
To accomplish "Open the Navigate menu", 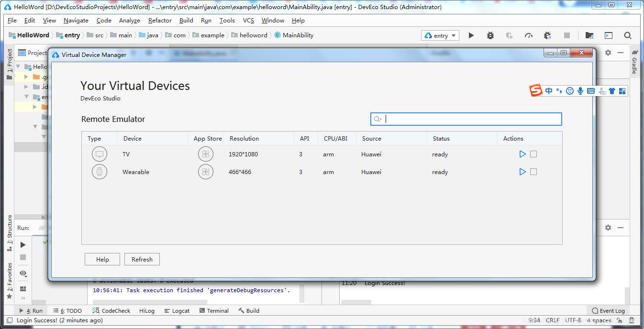I will point(76,21).
